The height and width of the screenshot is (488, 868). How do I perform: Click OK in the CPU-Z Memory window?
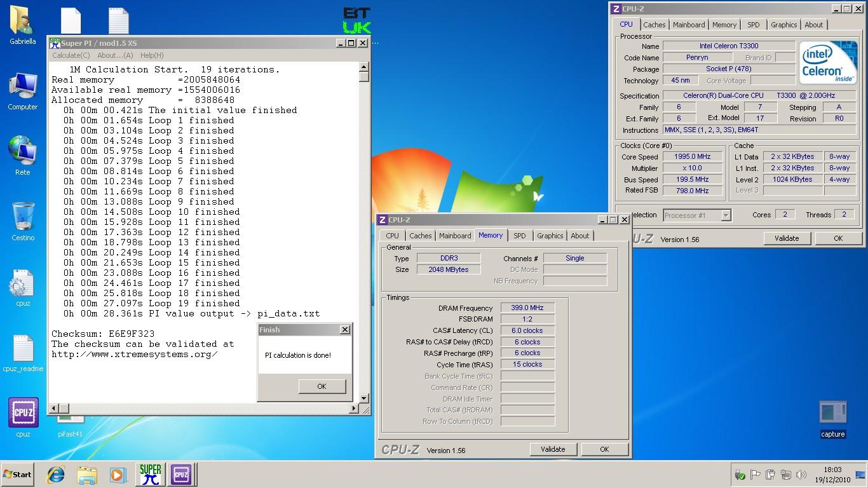(x=604, y=449)
